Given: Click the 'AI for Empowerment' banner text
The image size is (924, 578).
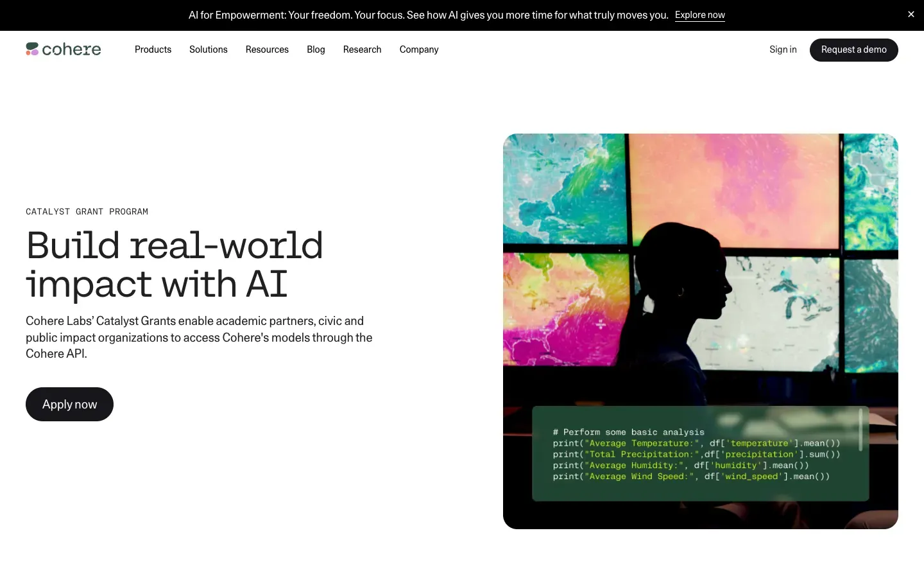Looking at the screenshot, I should pyautogui.click(x=429, y=15).
